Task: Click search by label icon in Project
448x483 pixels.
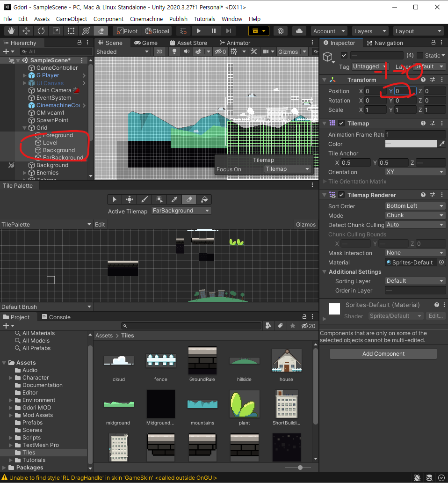Action: pyautogui.click(x=280, y=326)
